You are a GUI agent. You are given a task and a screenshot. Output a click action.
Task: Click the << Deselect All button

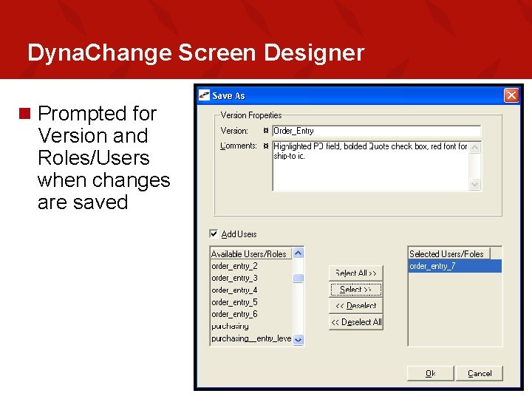tap(356, 322)
